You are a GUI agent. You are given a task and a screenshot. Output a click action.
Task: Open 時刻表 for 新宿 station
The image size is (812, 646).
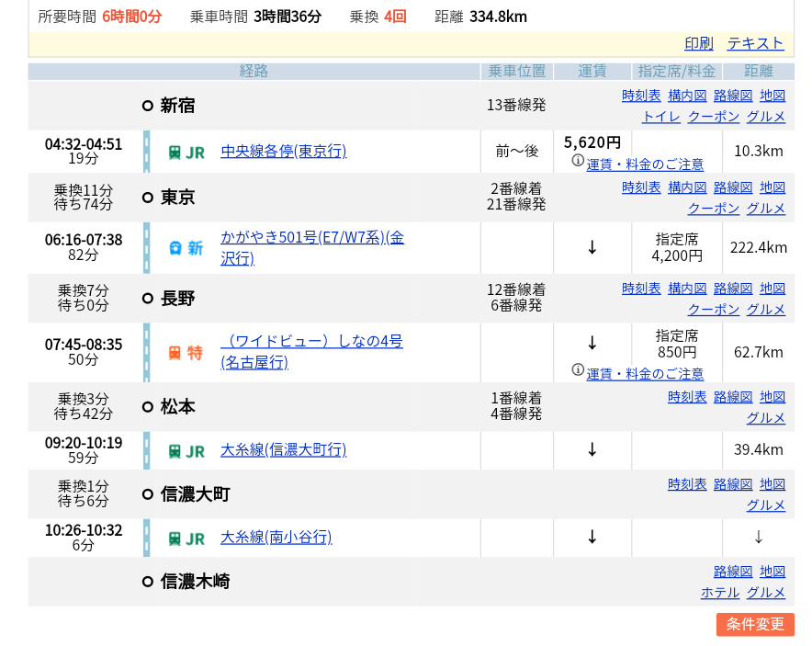tap(641, 96)
